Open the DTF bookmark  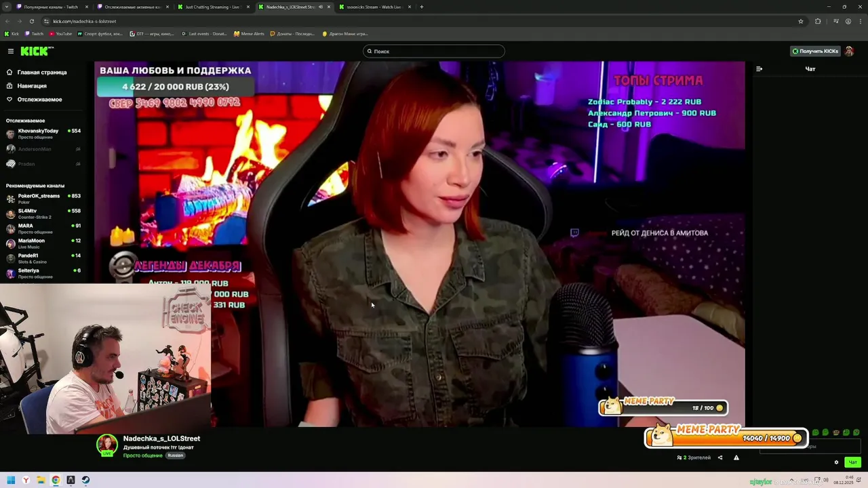(152, 33)
